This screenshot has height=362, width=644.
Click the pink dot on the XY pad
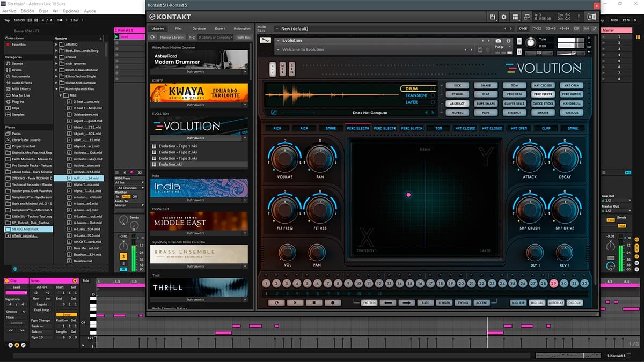pos(408,194)
